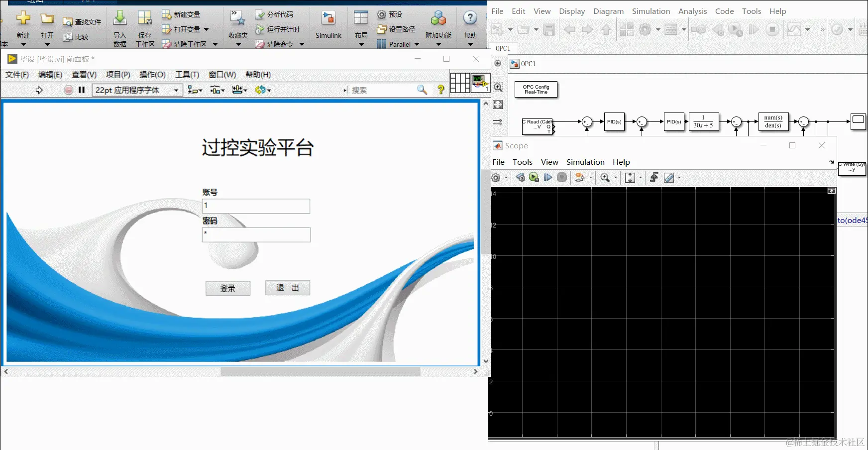
Task: Click the 保存工作区 (Save Workspace) icon
Action: pyautogui.click(x=145, y=18)
